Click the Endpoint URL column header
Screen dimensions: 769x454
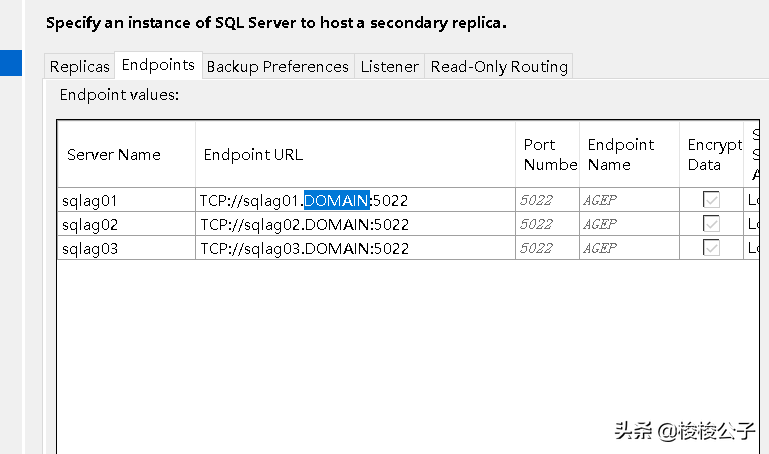355,154
